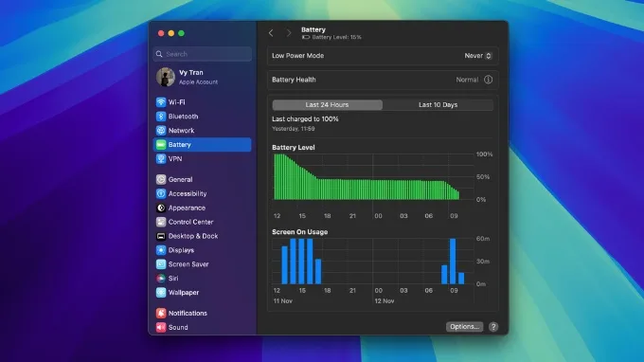
Task: Open the Network globe icon
Action: click(161, 130)
